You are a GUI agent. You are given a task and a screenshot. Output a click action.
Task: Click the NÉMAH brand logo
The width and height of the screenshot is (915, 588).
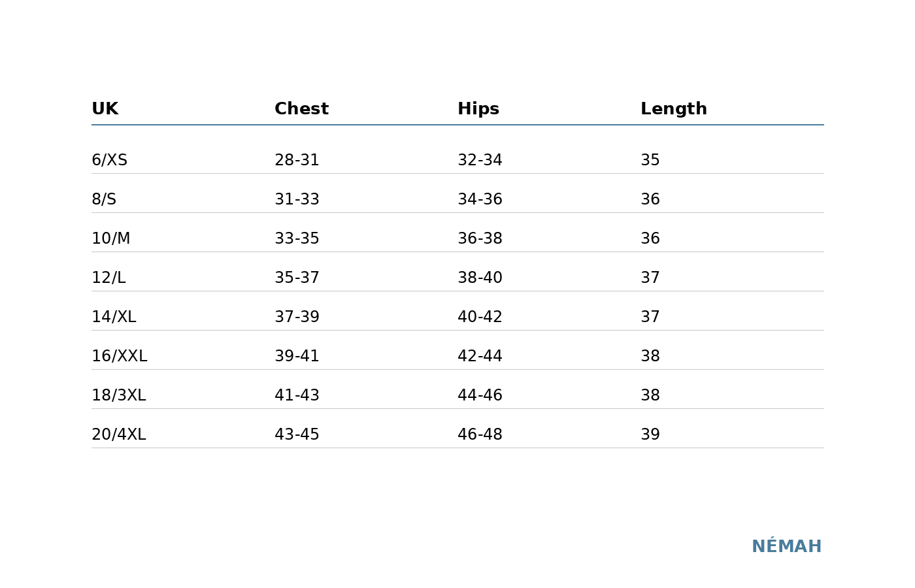point(786,546)
